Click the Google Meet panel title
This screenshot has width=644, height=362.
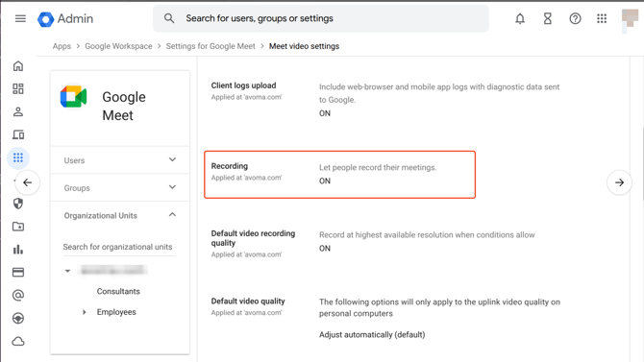click(124, 106)
